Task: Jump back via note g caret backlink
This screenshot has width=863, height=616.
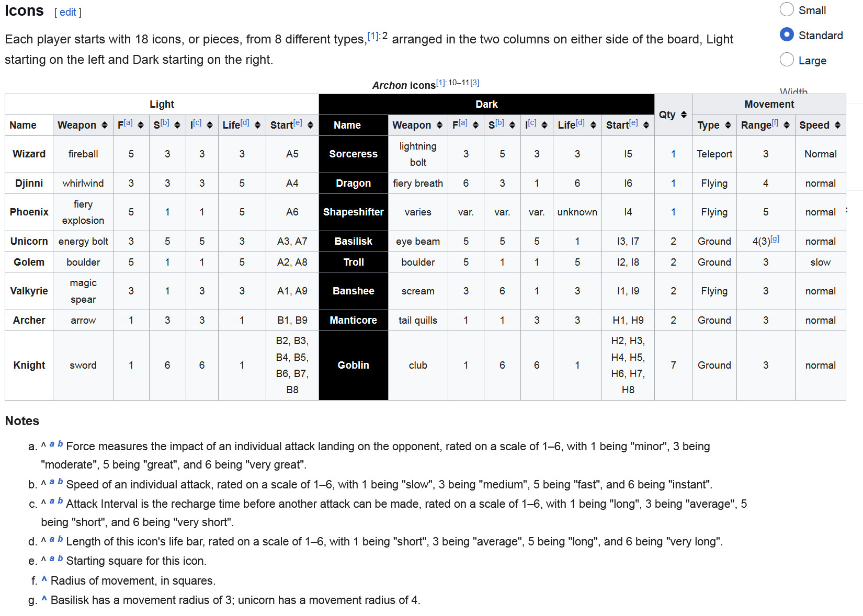Action: pyautogui.click(x=44, y=599)
